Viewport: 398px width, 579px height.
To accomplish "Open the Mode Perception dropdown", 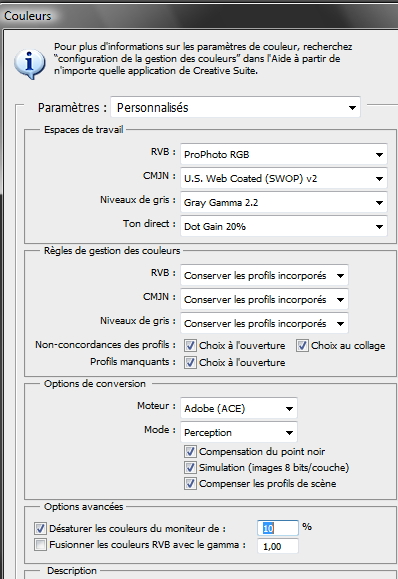I will (x=239, y=432).
